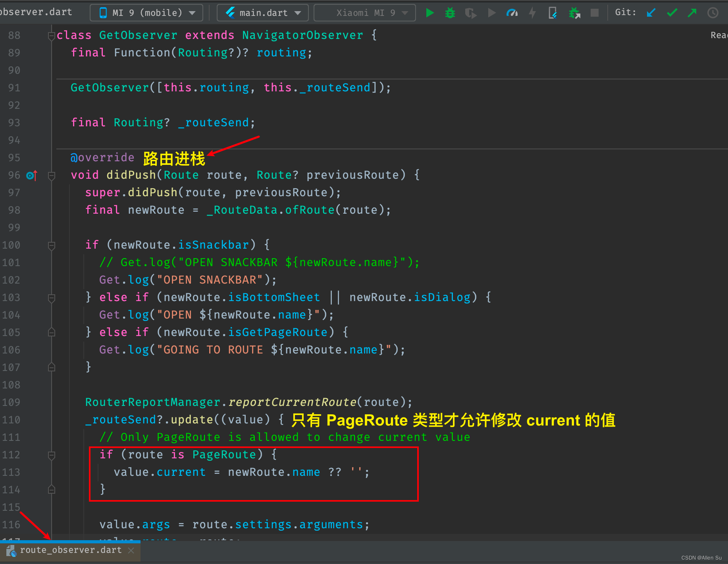This screenshot has width=728, height=564.
Task: Attach debugger to Android process icon
Action: coord(574,13)
